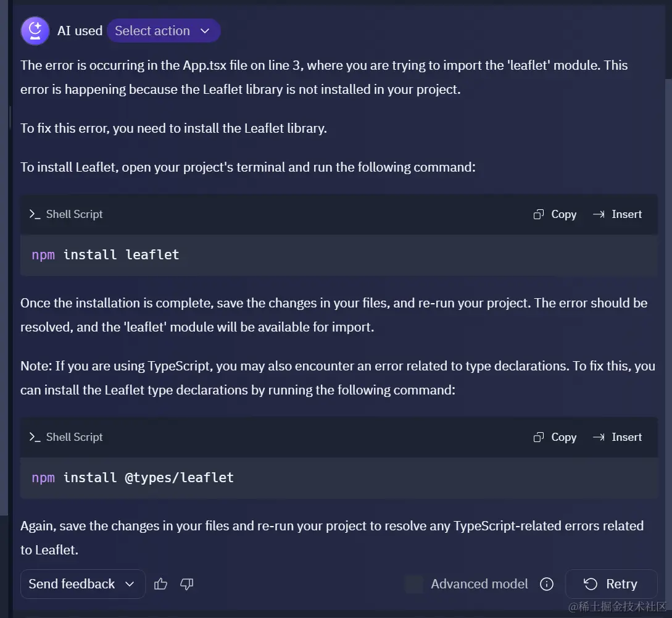Click the second Shell Script header label

pos(74,437)
